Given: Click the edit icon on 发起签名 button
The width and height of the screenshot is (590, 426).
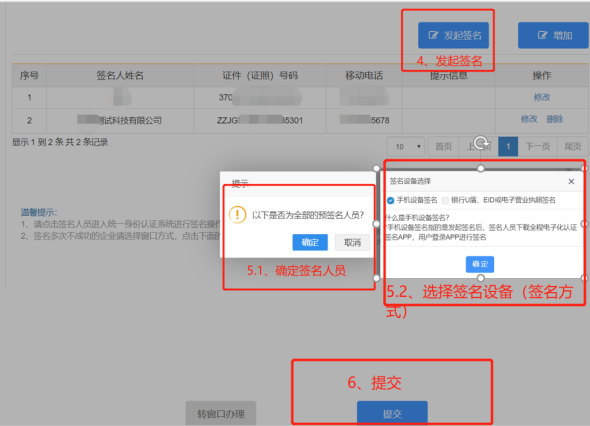Looking at the screenshot, I should point(433,35).
